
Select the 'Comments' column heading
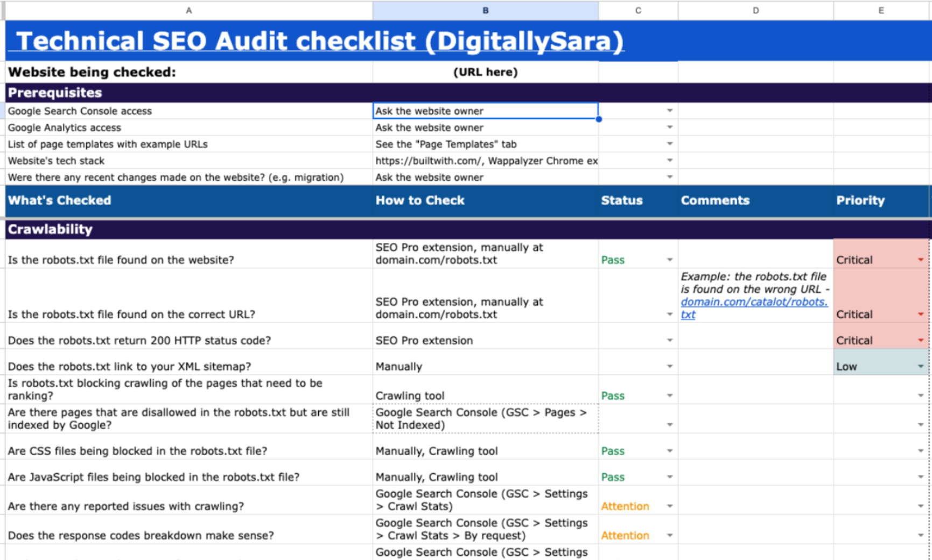(x=756, y=201)
